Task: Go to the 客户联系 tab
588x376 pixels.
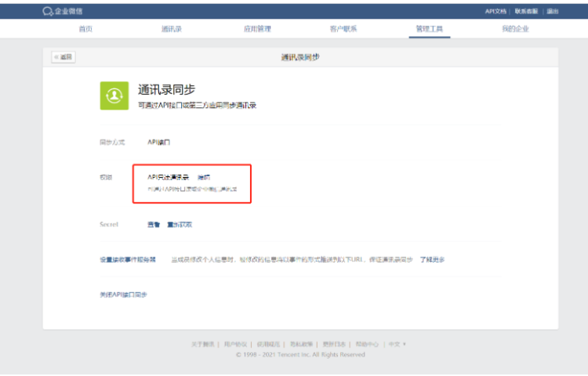Action: point(343,29)
